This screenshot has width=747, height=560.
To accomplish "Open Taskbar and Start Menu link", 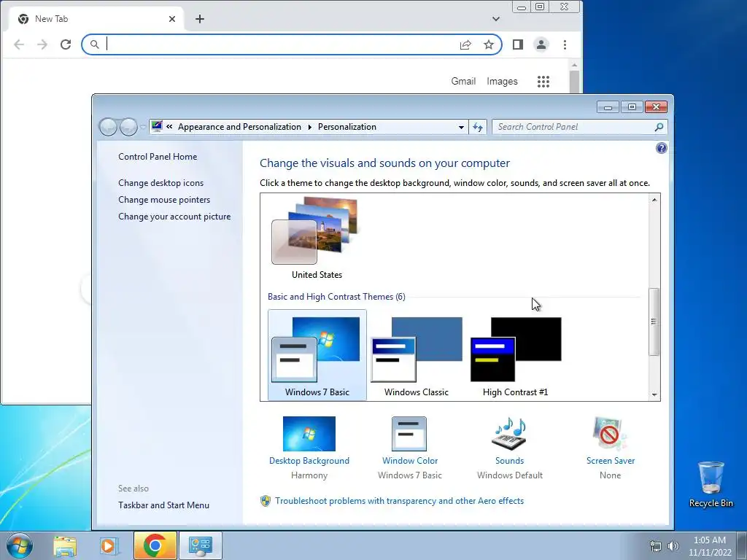I will 164,505.
